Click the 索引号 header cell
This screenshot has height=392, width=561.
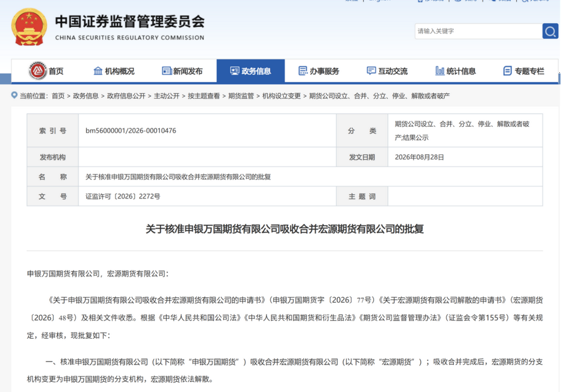pyautogui.click(x=53, y=131)
